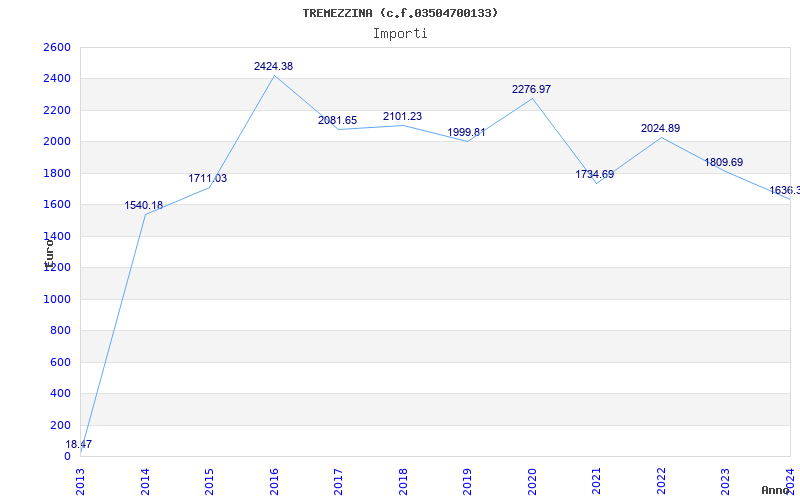Click data label 1711.03
This screenshot has height=500, width=800.
pyautogui.click(x=208, y=179)
